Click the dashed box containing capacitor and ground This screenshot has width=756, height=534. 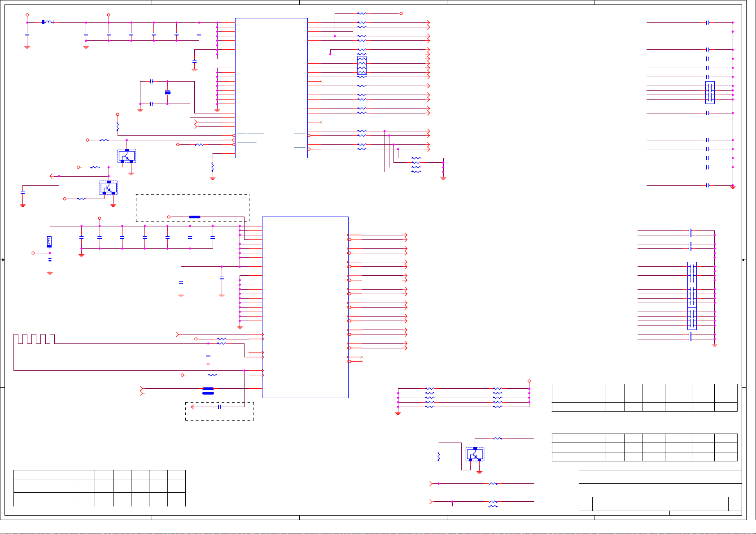pos(219,411)
